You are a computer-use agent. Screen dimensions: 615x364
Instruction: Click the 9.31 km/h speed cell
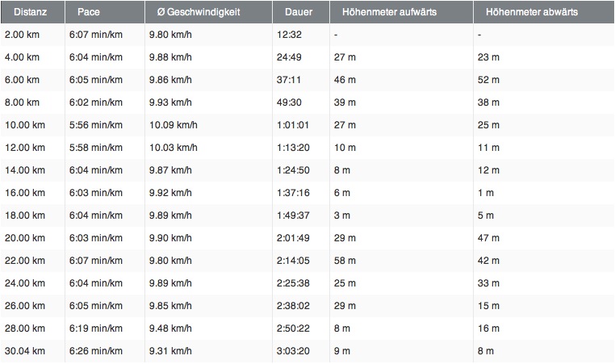tap(171, 351)
